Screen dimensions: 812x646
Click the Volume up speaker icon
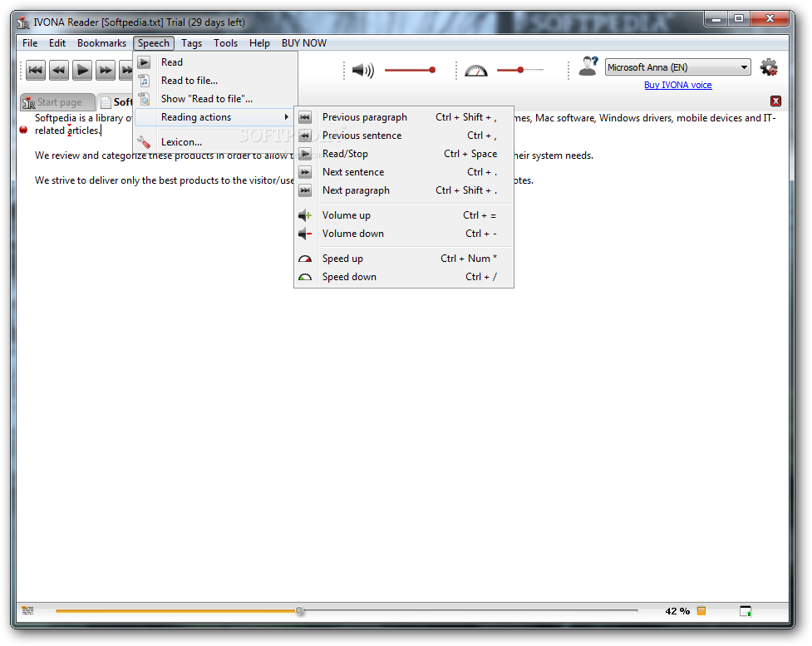(x=305, y=215)
